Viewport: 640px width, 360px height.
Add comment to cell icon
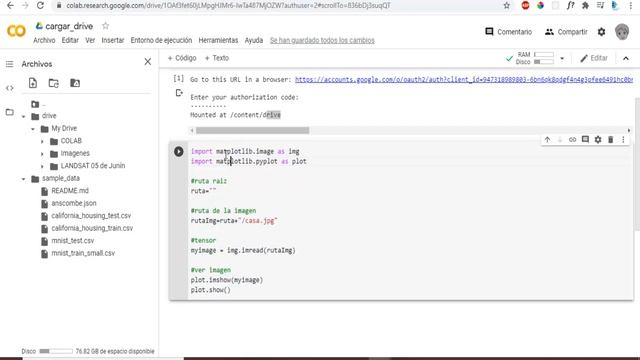[x=585, y=140]
